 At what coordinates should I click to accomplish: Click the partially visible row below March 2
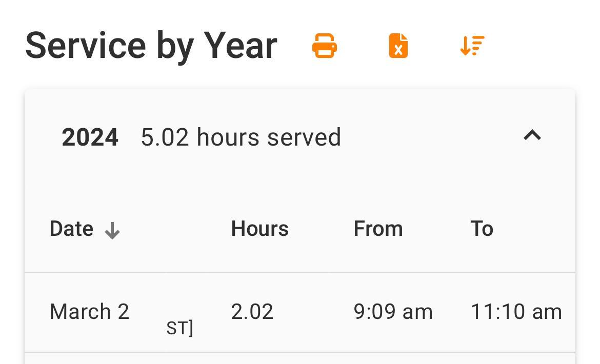[300, 359]
